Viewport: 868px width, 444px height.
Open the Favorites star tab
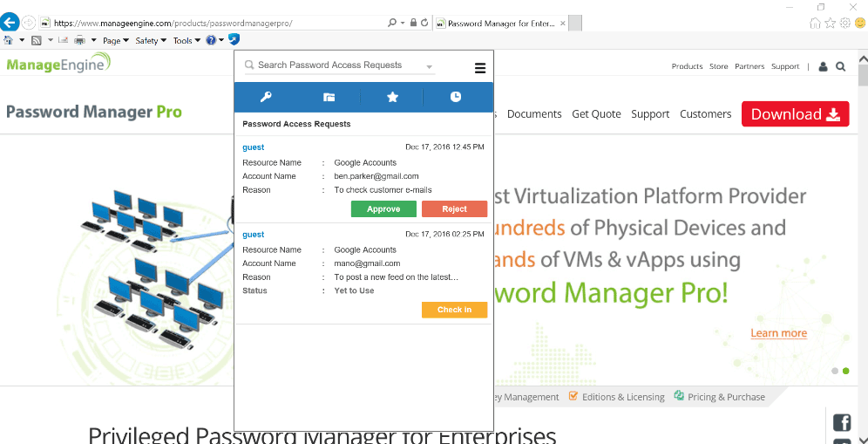click(x=392, y=97)
